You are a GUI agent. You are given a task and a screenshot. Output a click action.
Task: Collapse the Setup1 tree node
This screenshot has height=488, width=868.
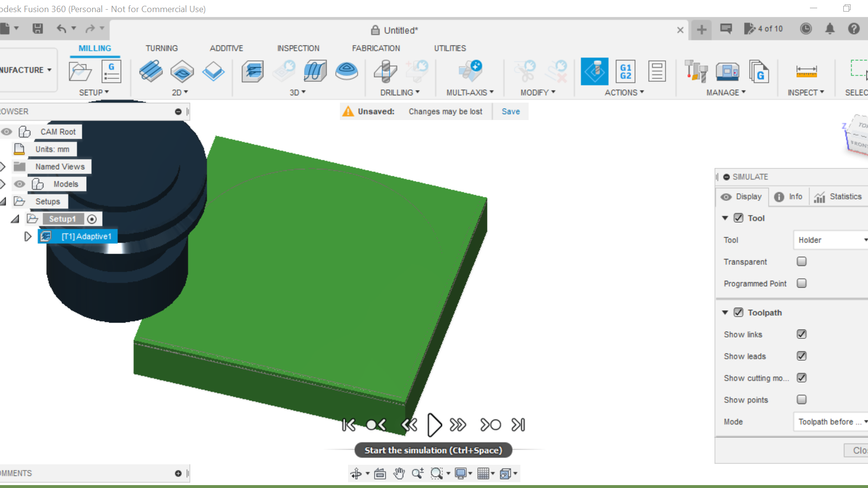[x=15, y=219]
